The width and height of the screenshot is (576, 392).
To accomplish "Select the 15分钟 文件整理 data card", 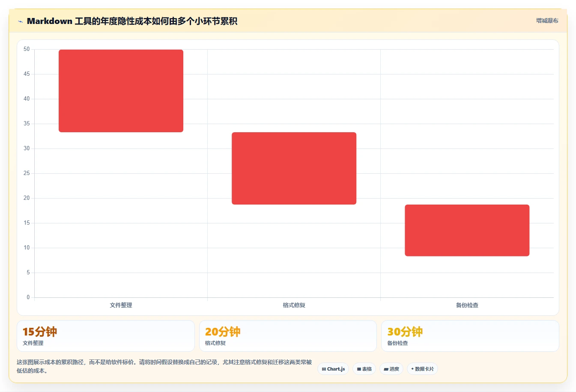I will (106, 336).
